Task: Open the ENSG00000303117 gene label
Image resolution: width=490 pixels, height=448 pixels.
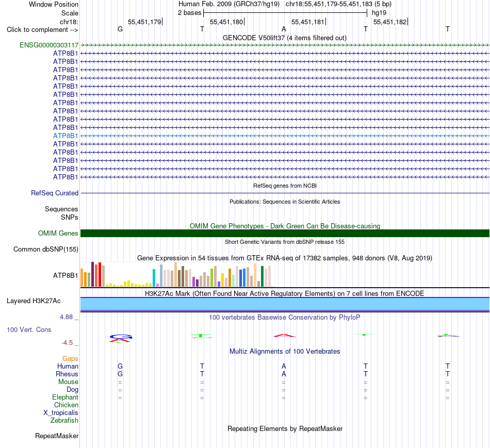Action: coord(49,45)
